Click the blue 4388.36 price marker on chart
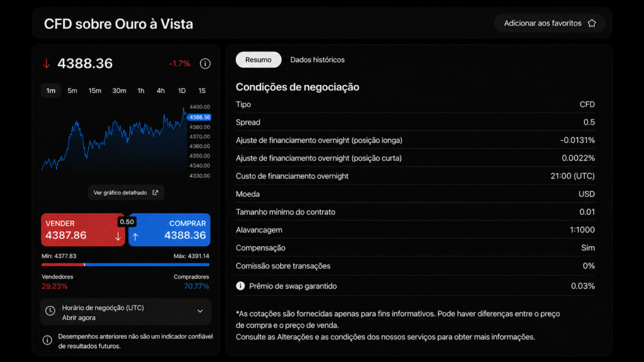Screen dimensions: 644x362 199,118
